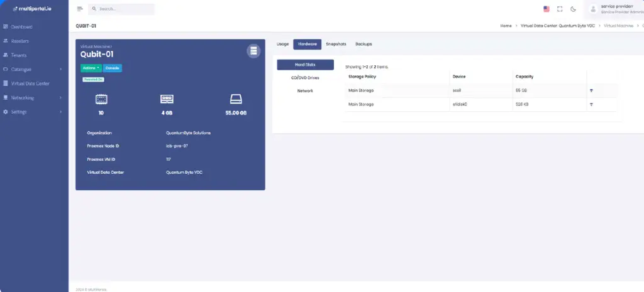The image size is (644, 292).
Task: Click the memory icon above 4 GB
Action: point(167,99)
